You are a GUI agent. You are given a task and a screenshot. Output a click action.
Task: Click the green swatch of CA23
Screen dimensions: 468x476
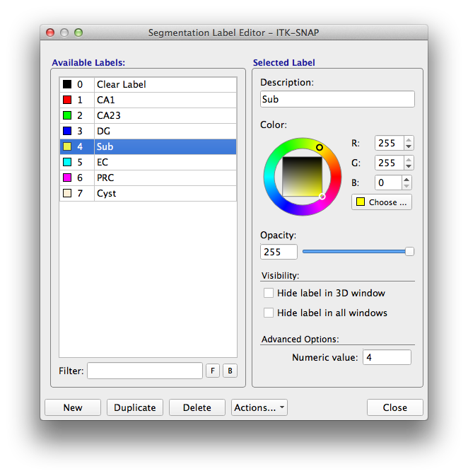[67, 115]
